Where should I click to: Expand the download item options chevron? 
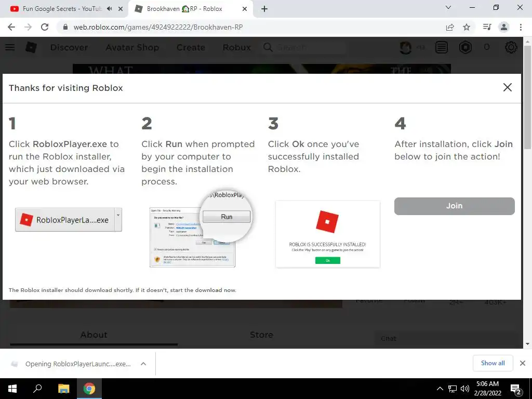tap(143, 364)
